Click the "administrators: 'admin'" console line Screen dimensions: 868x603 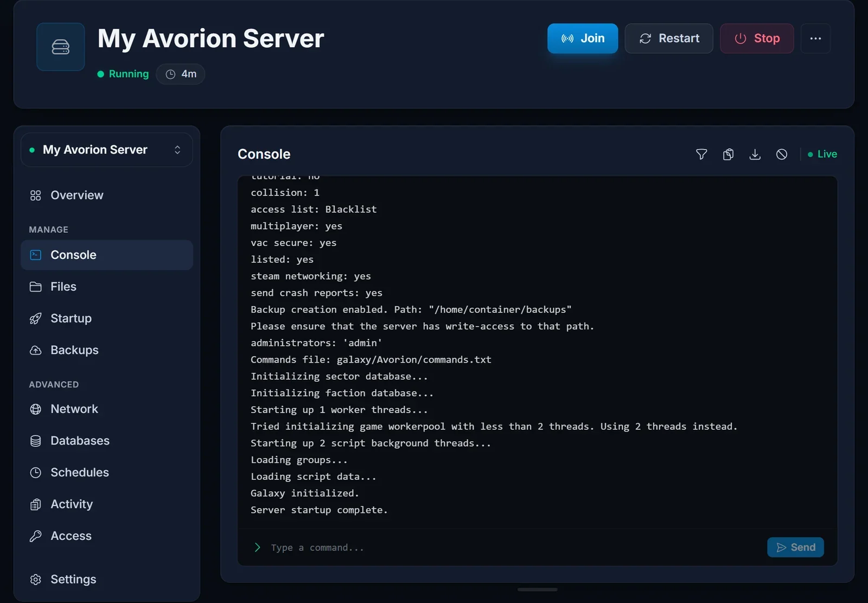[x=316, y=343]
